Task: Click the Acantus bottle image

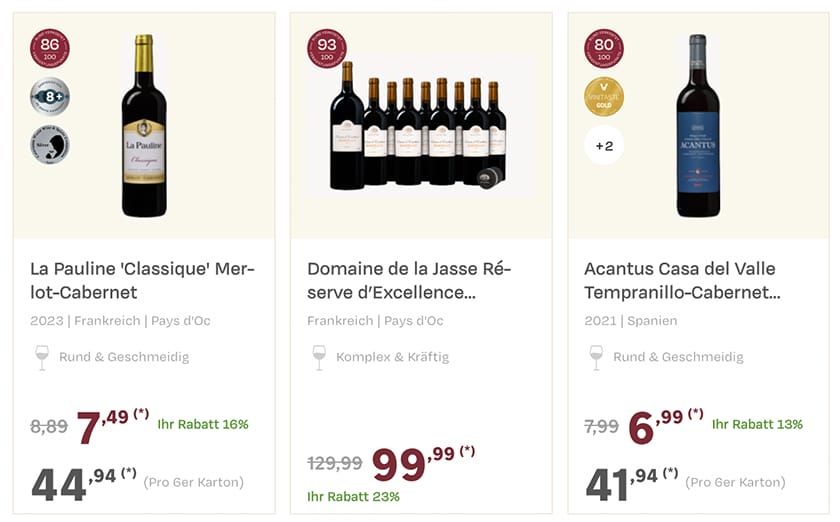Action: (x=697, y=125)
